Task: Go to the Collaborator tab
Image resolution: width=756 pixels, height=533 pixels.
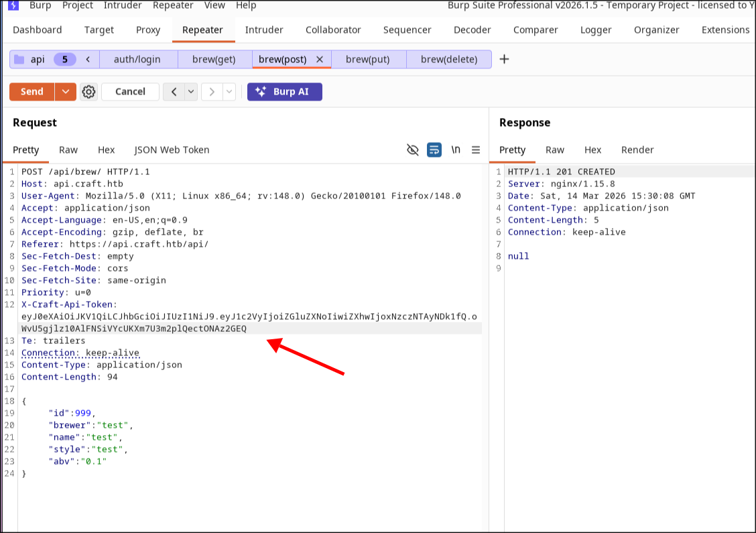Action: tap(333, 30)
